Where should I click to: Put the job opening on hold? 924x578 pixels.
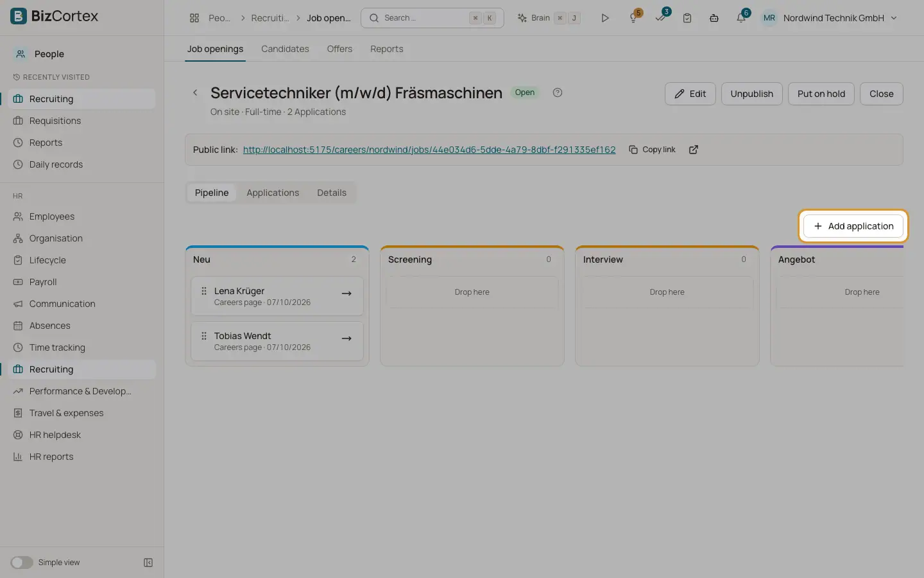[x=821, y=94]
